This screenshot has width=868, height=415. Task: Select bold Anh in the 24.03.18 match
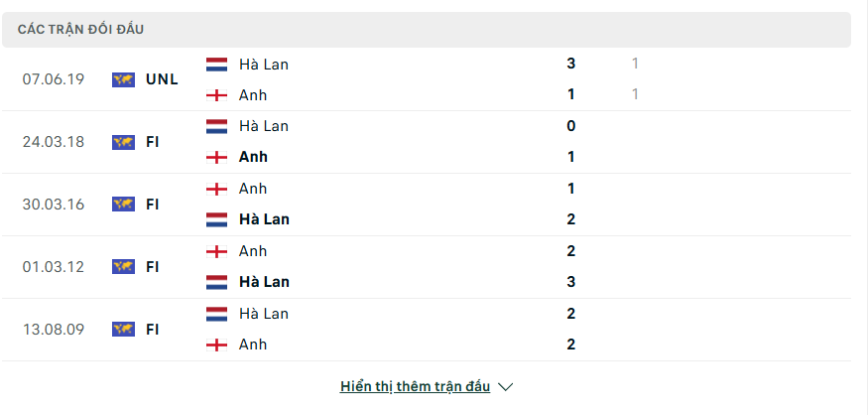tap(253, 157)
